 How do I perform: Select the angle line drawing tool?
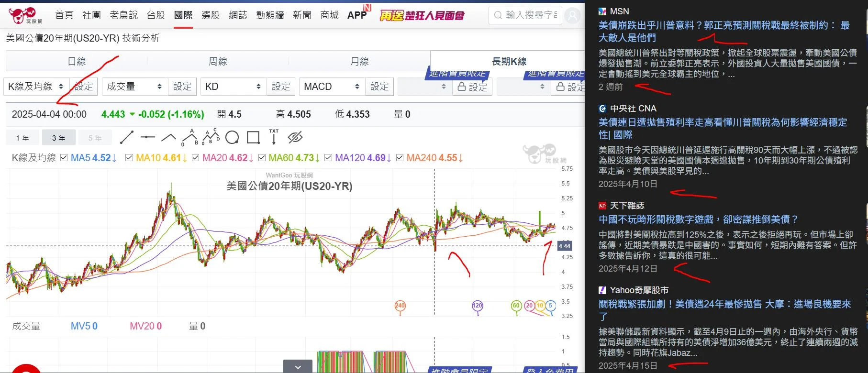pyautogui.click(x=168, y=138)
